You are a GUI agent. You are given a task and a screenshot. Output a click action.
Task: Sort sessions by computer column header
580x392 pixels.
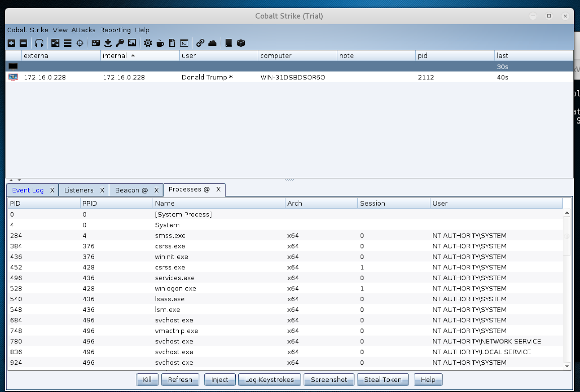[x=298, y=55]
